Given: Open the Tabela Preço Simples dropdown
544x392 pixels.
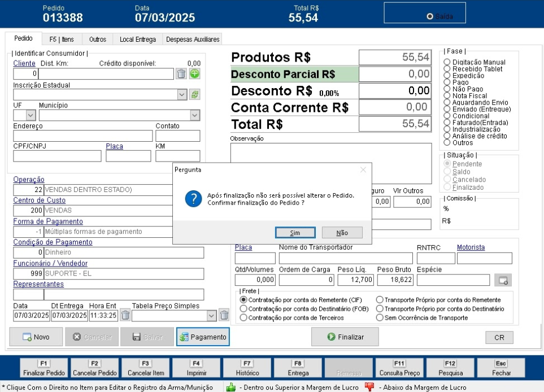Looking at the screenshot, I should coord(211,315).
